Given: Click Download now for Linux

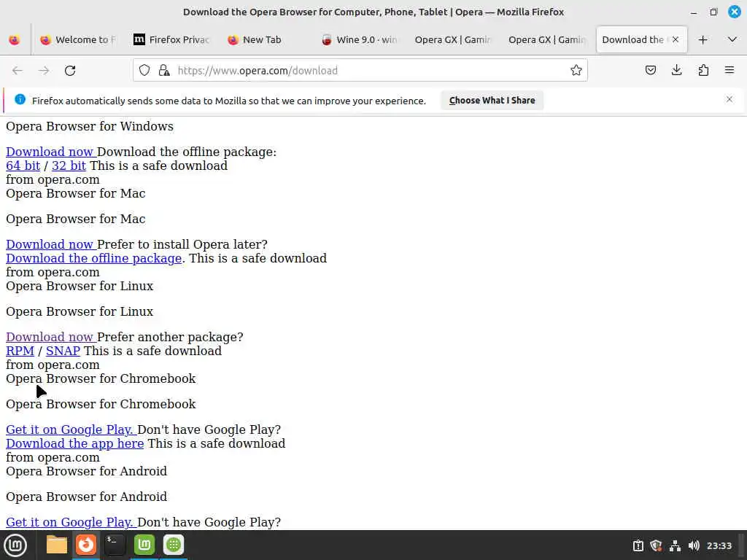Looking at the screenshot, I should [51, 337].
